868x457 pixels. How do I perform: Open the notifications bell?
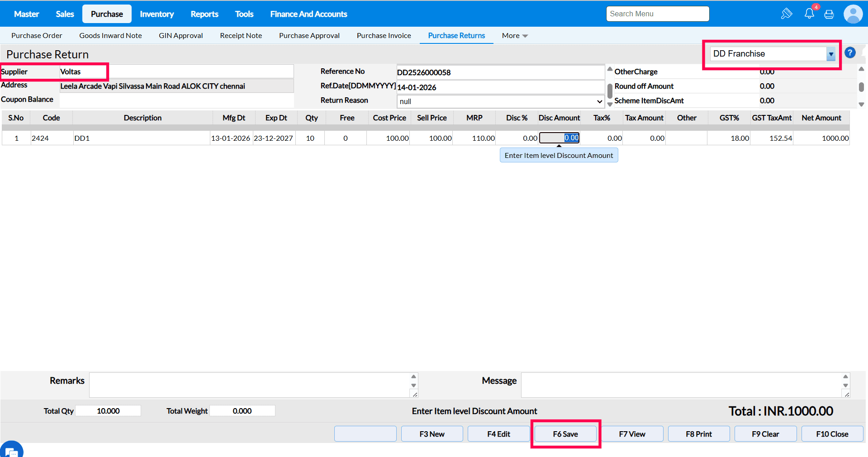click(809, 14)
